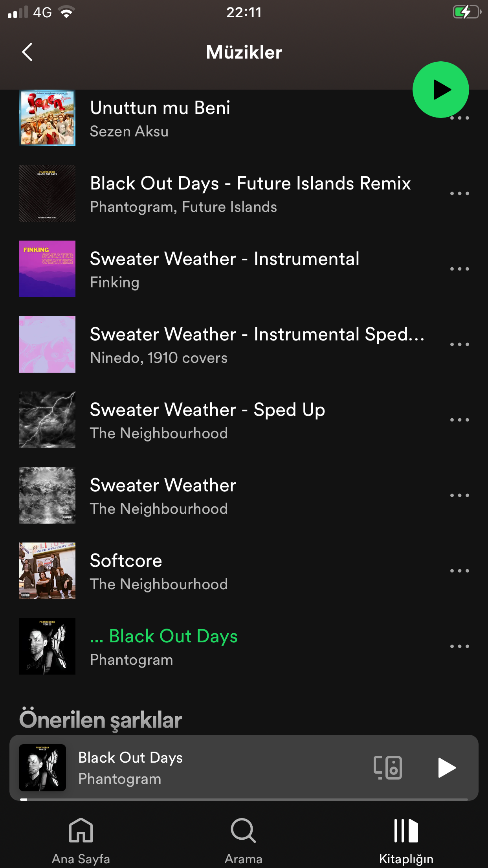Play Black Out Days in mini player
This screenshot has height=868, width=488.
(x=447, y=767)
